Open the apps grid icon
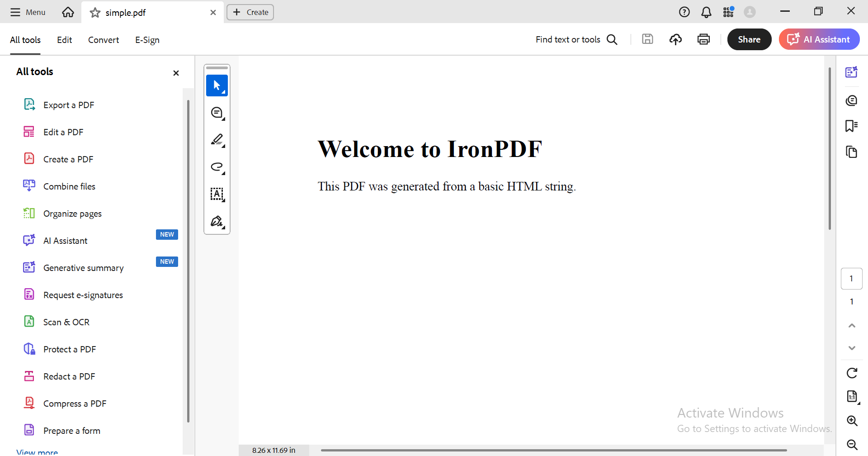This screenshot has height=456, width=868. tap(728, 12)
